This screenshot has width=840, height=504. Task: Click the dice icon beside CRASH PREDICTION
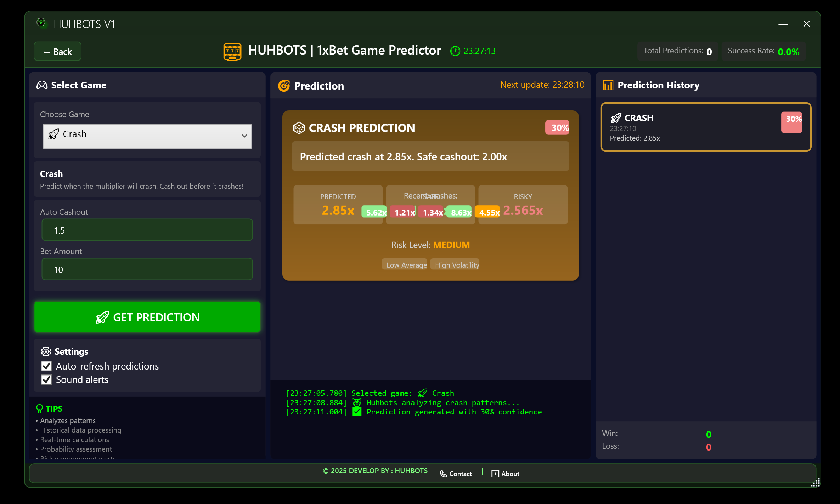coord(299,128)
